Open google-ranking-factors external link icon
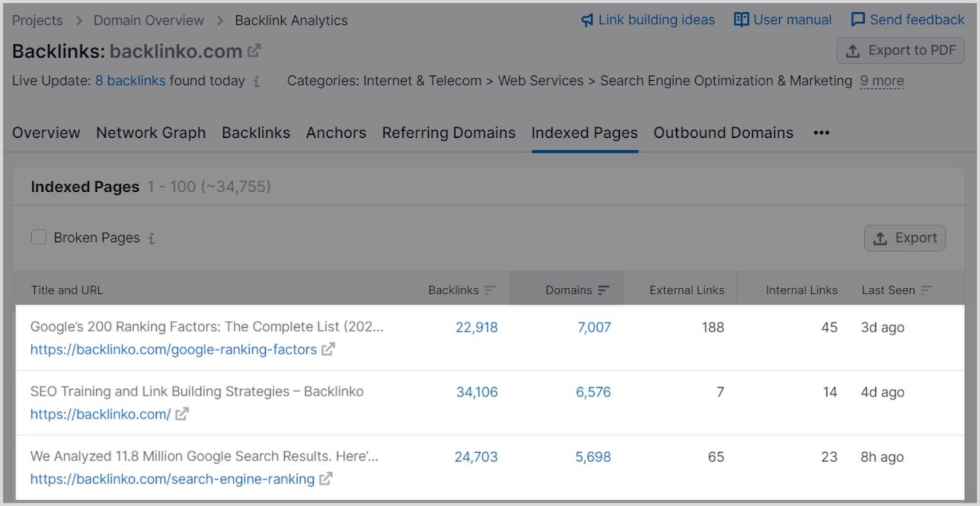The height and width of the screenshot is (506, 980). tap(328, 349)
